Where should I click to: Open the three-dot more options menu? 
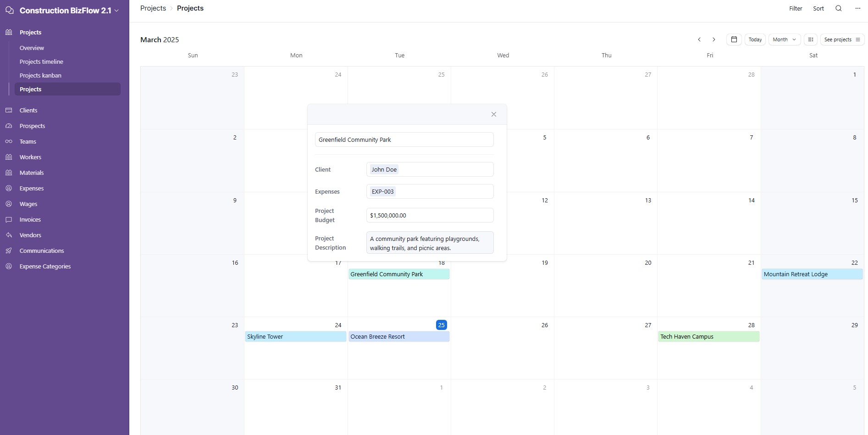[x=857, y=8]
